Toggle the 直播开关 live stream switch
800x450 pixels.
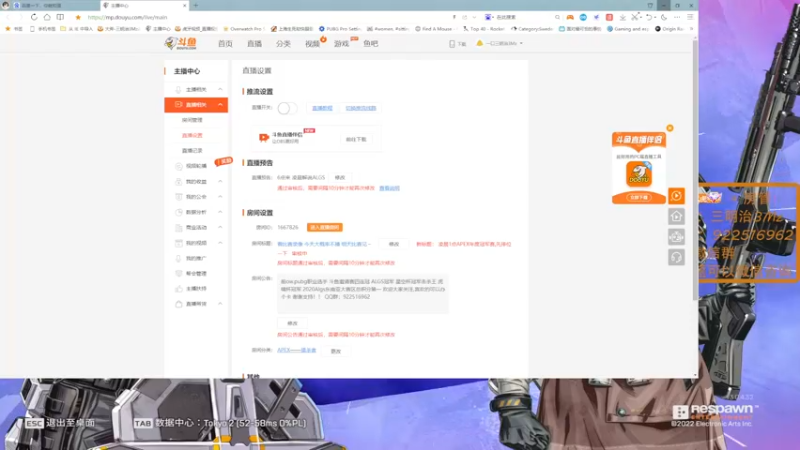click(x=287, y=108)
